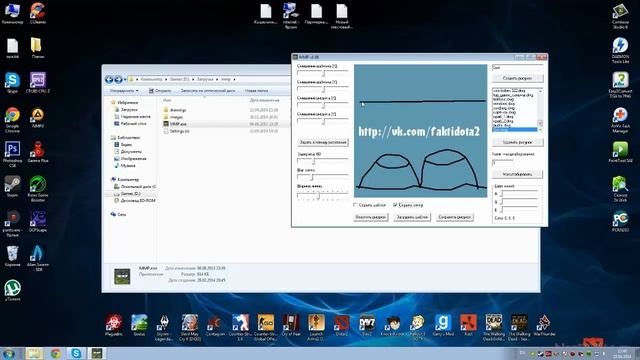Click Открыть in the Explorer toolbar
The width and height of the screenshot is (640, 360).
click(x=160, y=91)
